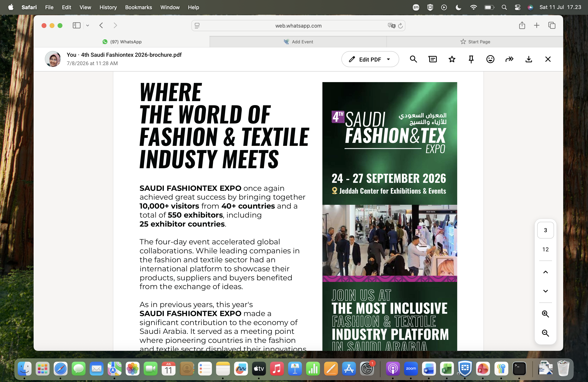This screenshot has width=588, height=382.
Task: Click the Edit PDF button
Action: (365, 59)
